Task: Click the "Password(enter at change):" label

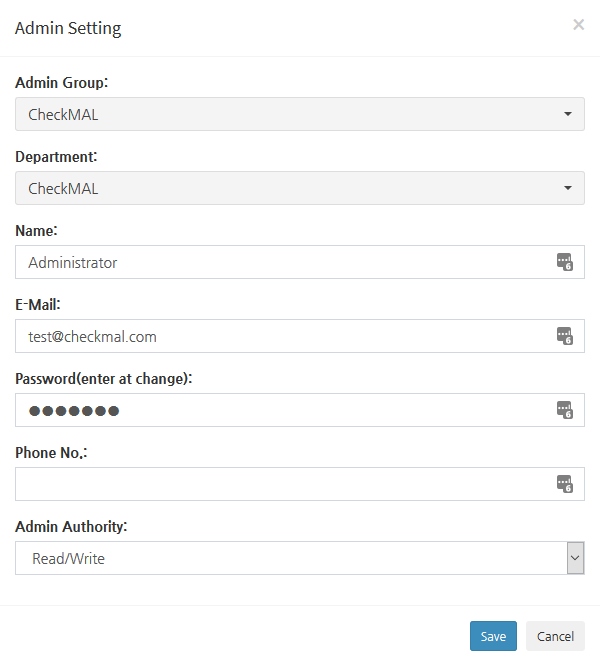Action: [103, 379]
